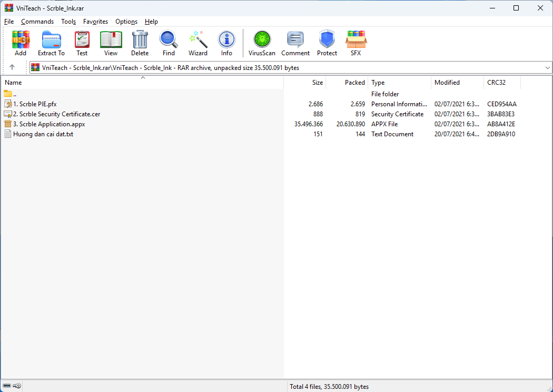Screen dimensions: 553x392
Task: Expand the address path dropdown
Action: [x=547, y=68]
